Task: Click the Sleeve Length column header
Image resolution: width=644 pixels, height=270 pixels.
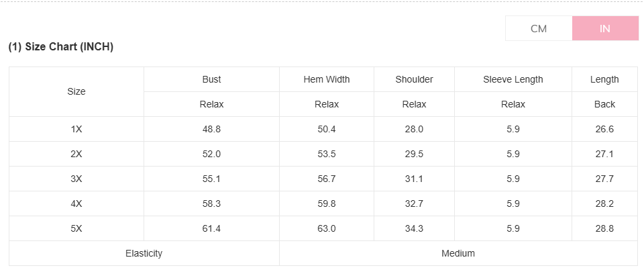Action: 513,79
